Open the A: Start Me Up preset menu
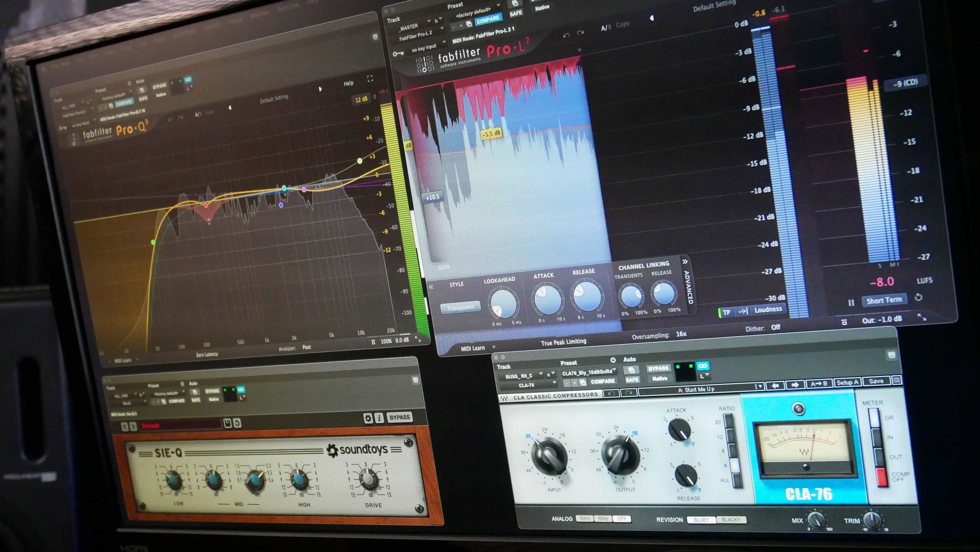This screenshot has width=980, height=552. pyautogui.click(x=701, y=390)
